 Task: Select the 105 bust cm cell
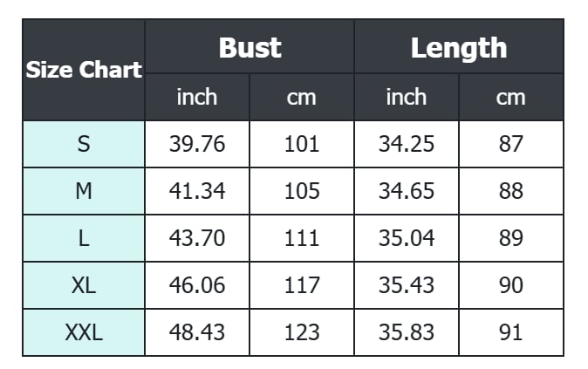coord(302,191)
